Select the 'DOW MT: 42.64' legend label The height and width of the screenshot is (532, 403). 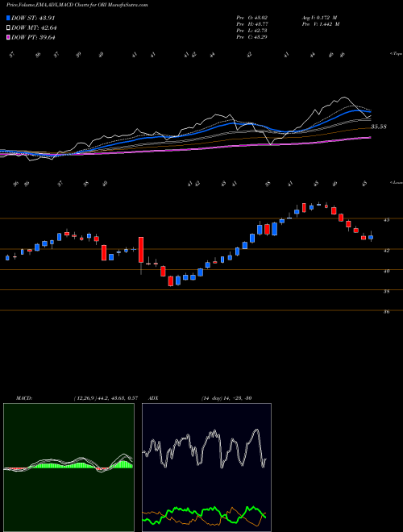(x=34, y=28)
